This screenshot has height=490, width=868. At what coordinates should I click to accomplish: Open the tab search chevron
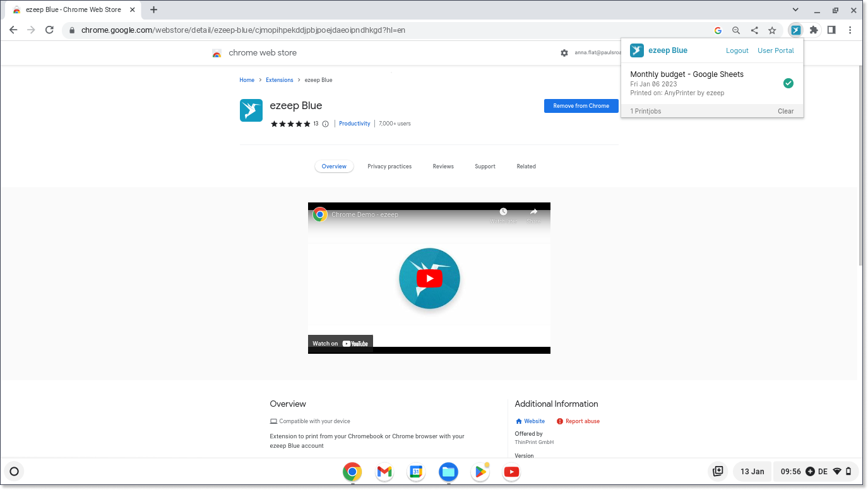[x=795, y=9]
